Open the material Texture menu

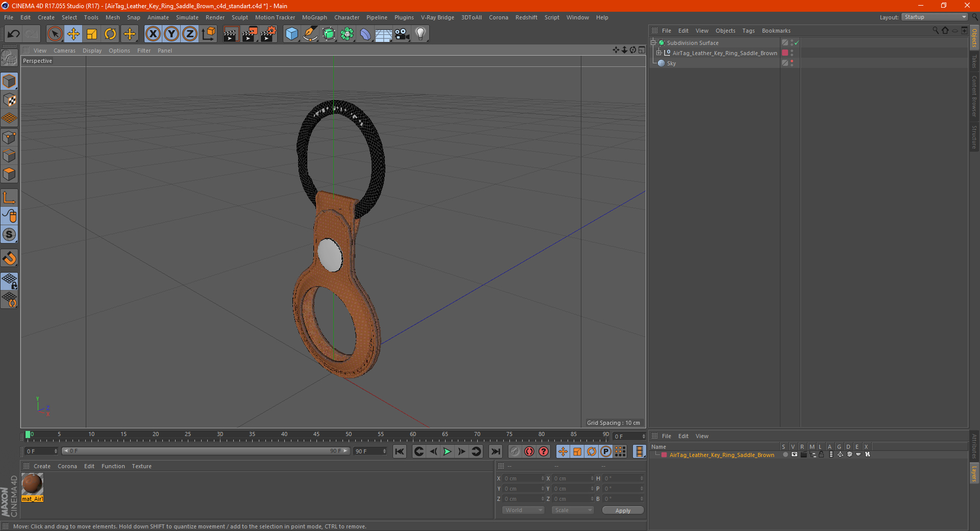click(x=141, y=466)
